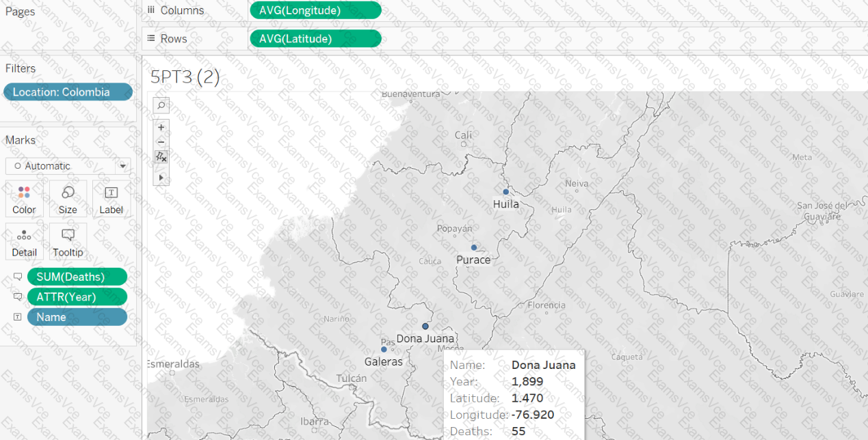Click the "Florencia" city label on map
The height and width of the screenshot is (440, 868).
547,305
